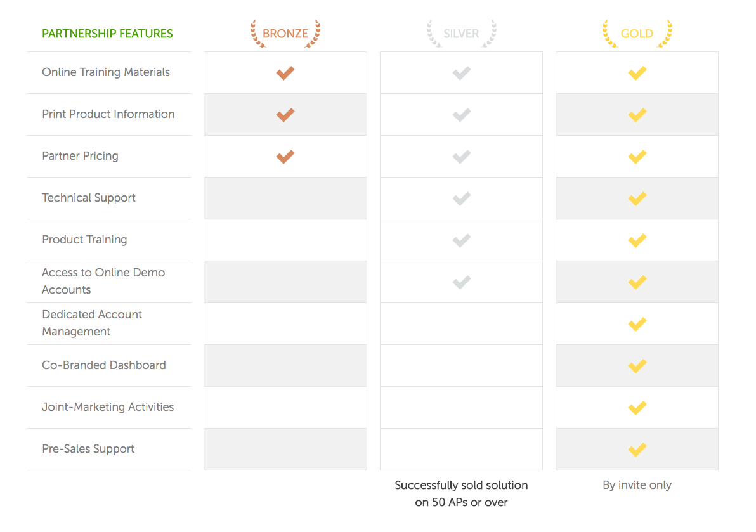Click Silver checkmark for Access to Online Demo Accounts
This screenshot has width=756, height=532.
click(x=462, y=282)
